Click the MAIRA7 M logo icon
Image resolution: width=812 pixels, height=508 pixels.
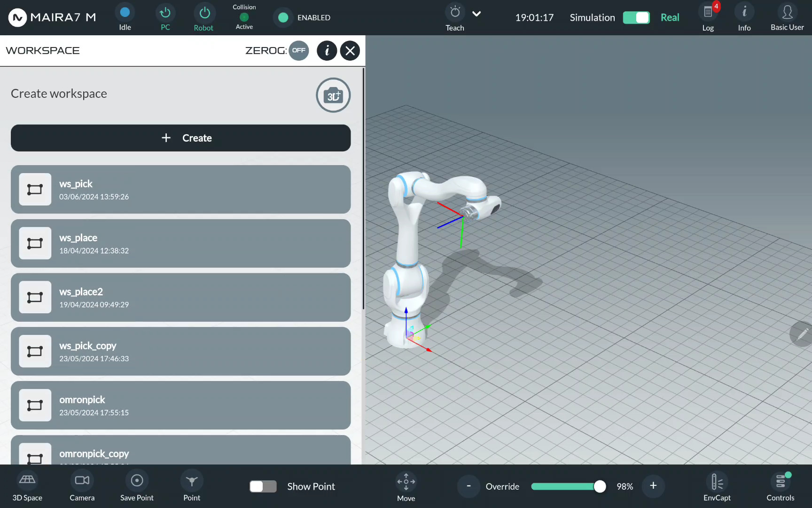point(17,17)
